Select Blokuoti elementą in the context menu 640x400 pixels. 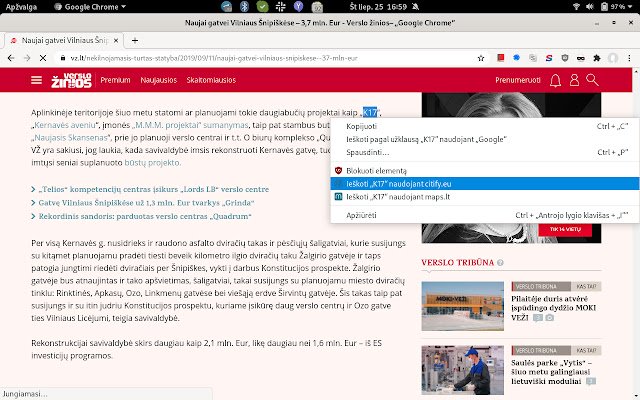coord(485,171)
